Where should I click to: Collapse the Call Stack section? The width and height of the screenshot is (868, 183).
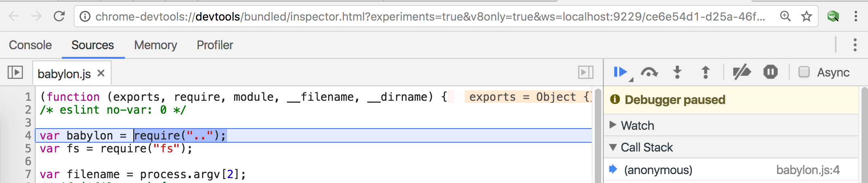click(613, 147)
